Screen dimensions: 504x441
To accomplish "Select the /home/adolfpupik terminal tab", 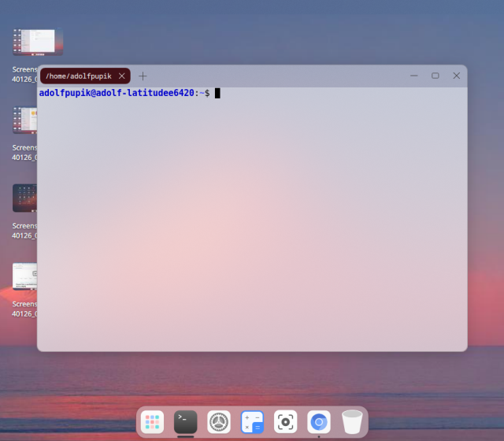I will pos(77,76).
